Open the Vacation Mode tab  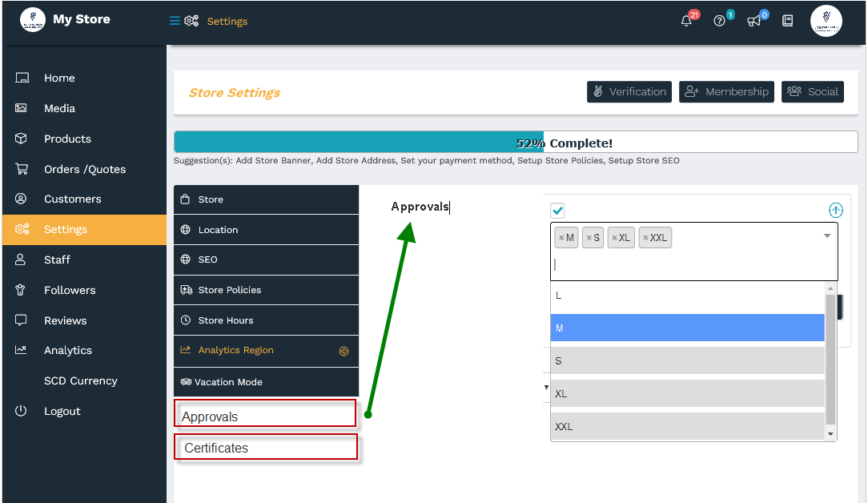[x=267, y=382]
